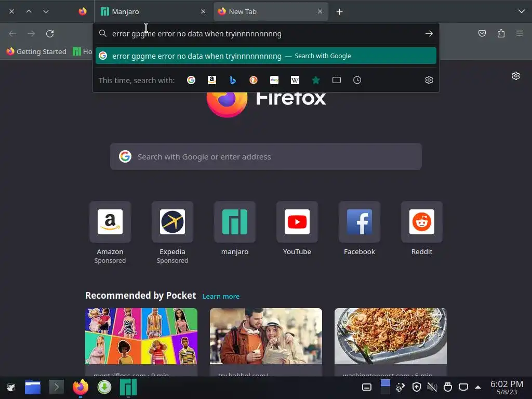
Task: Search this time with DuckDuckGo icon
Action: [254, 80]
